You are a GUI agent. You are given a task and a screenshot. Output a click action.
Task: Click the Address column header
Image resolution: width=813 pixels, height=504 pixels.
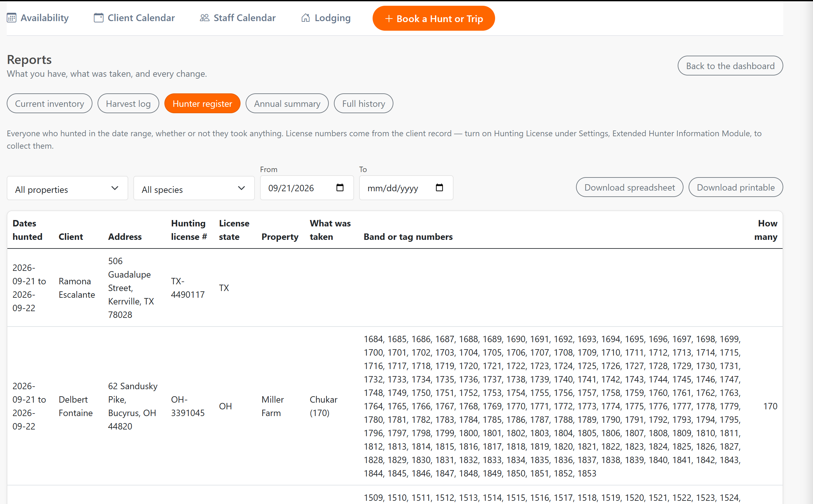[x=125, y=237]
